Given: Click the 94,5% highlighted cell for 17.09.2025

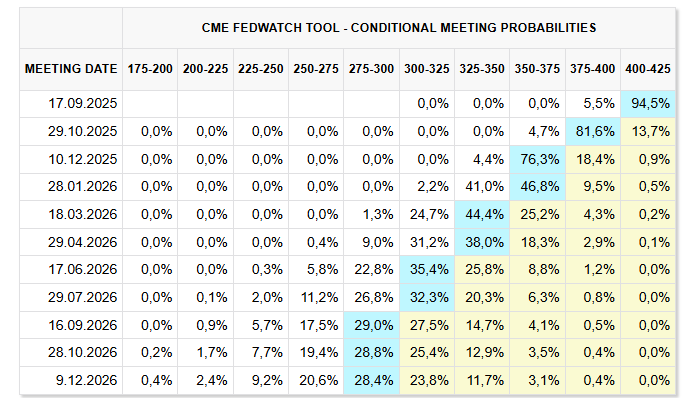Looking at the screenshot, I should [x=648, y=104].
